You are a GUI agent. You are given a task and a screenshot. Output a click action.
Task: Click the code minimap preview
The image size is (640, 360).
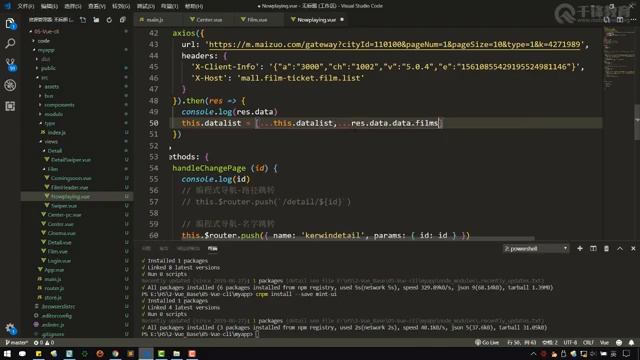click(x=618, y=57)
